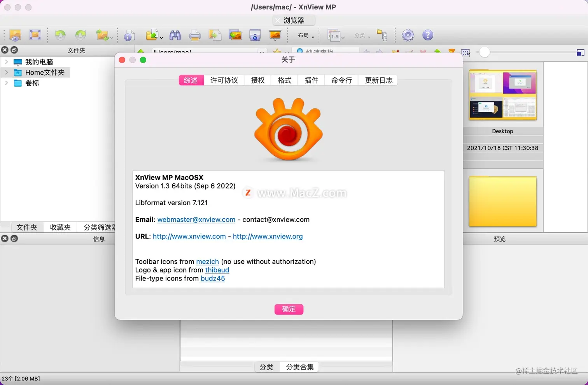The width and height of the screenshot is (588, 385).
Task: Switch to the 授权 tab
Action: pos(258,80)
